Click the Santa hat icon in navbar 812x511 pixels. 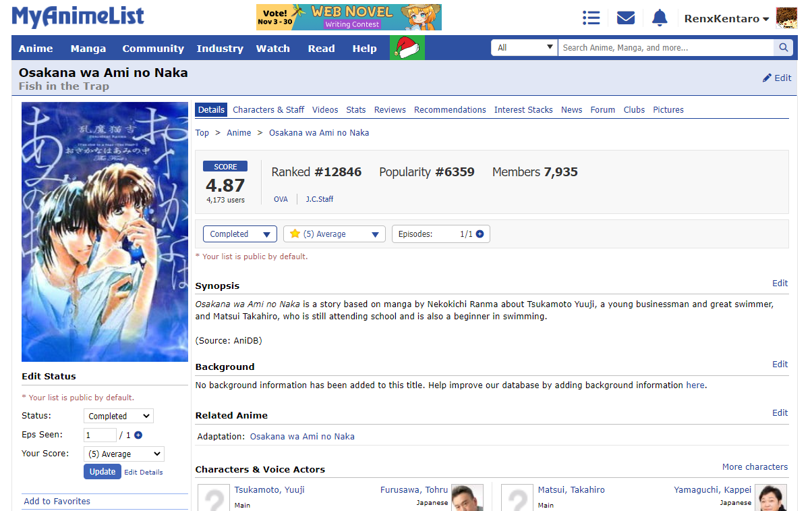coord(407,48)
